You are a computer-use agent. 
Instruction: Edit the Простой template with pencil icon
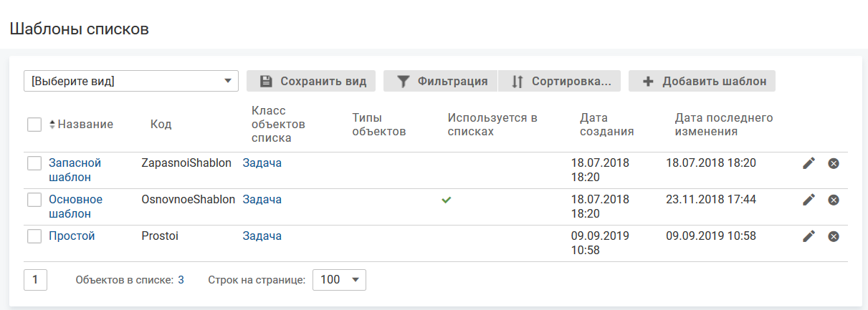coord(809,236)
